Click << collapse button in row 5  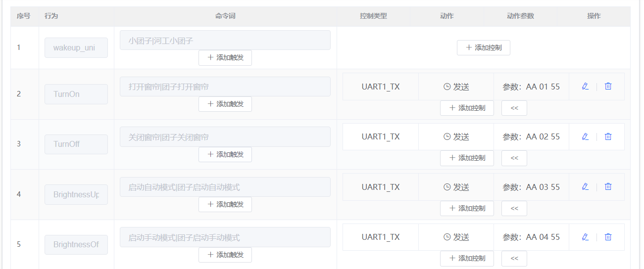pos(514,258)
